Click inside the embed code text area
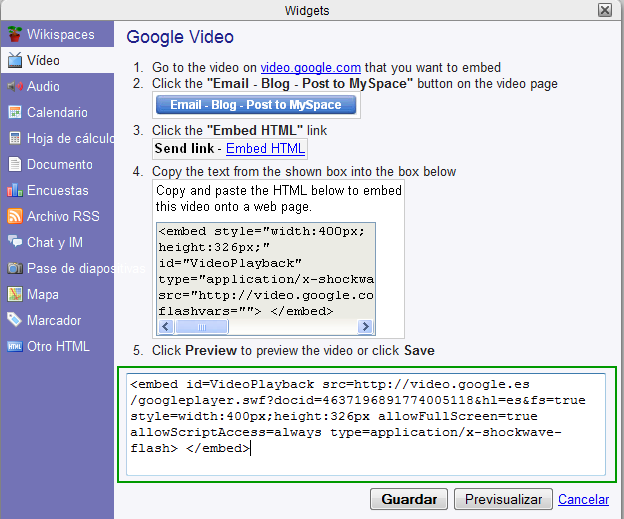Viewport: 624px width, 519px height. pyautogui.click(x=366, y=424)
